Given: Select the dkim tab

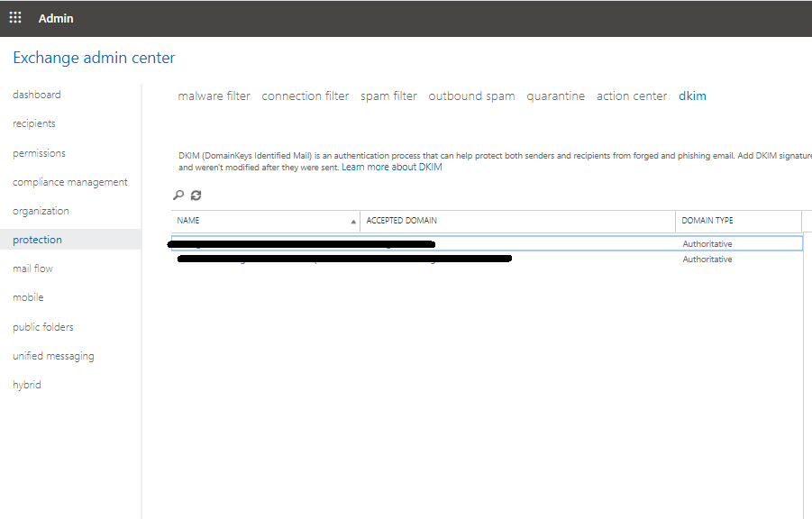Looking at the screenshot, I should point(692,96).
